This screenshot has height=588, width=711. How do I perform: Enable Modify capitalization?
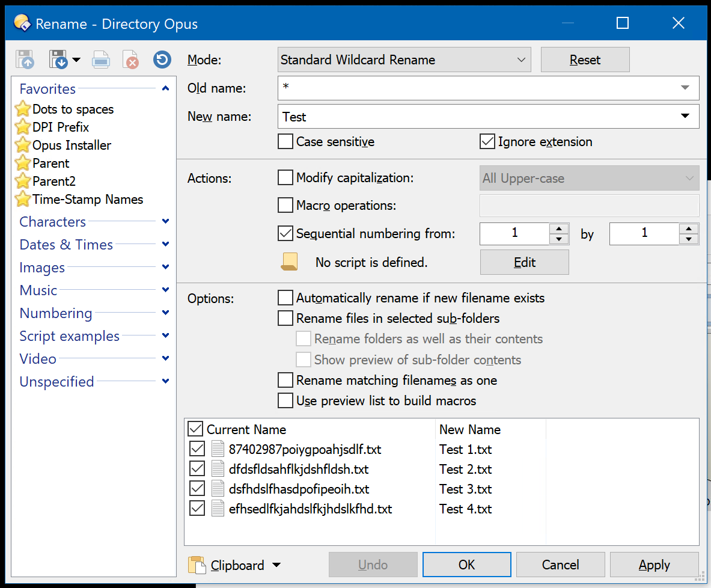point(285,177)
